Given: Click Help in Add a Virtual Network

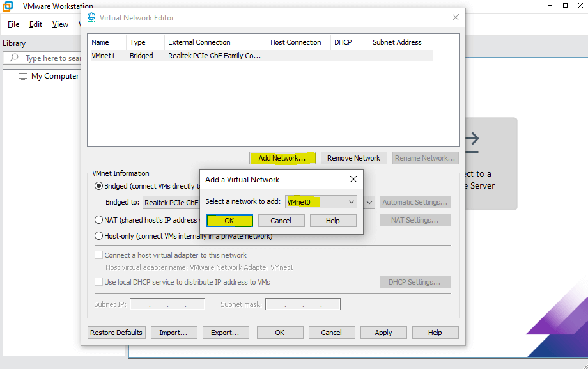Looking at the screenshot, I should 333,221.
